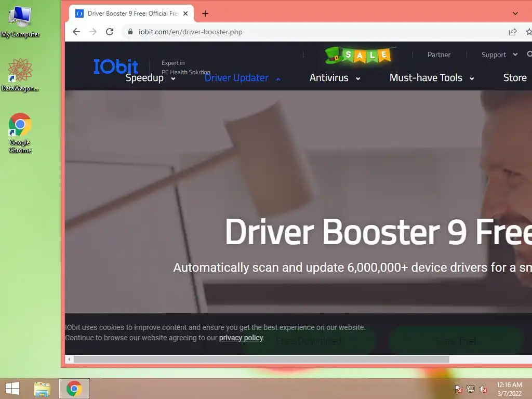Go to the Store page

(515, 78)
